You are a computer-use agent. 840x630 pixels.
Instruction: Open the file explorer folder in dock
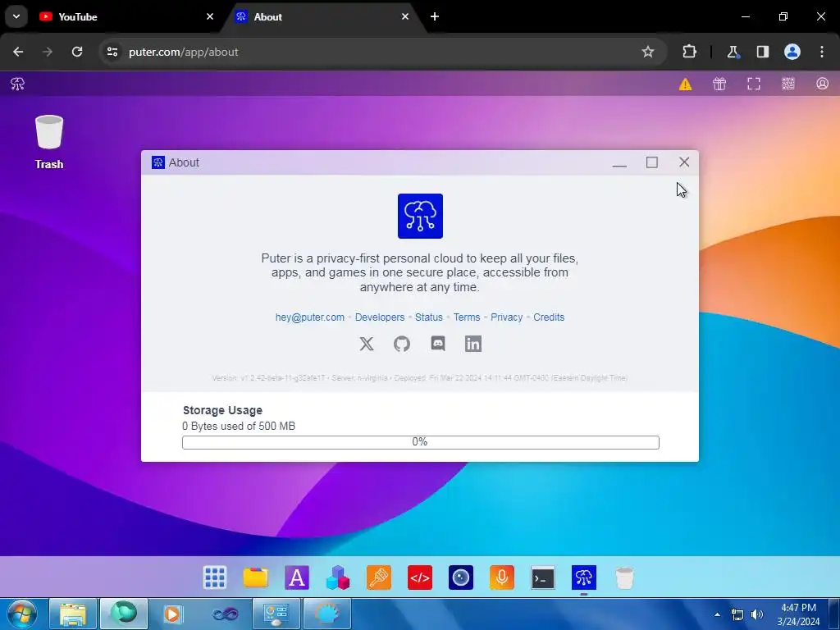256,577
